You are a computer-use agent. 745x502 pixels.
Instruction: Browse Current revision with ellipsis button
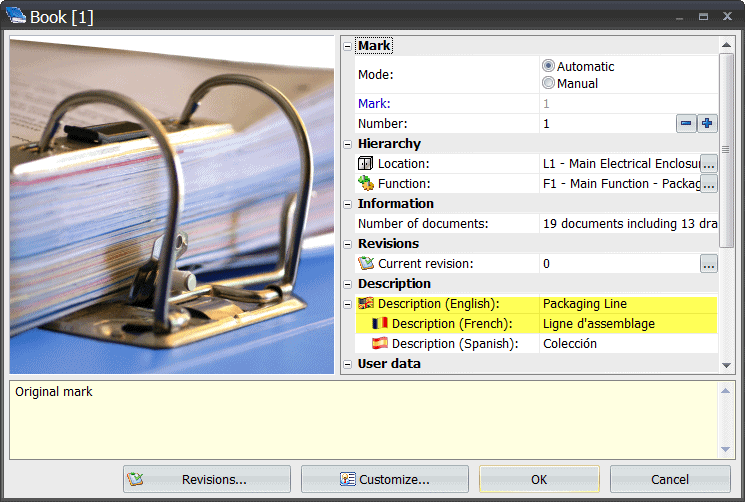[x=708, y=264]
